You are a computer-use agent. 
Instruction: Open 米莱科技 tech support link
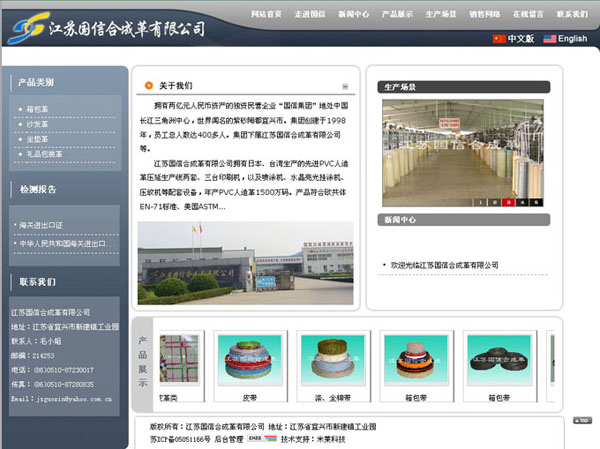pyautogui.click(x=332, y=439)
